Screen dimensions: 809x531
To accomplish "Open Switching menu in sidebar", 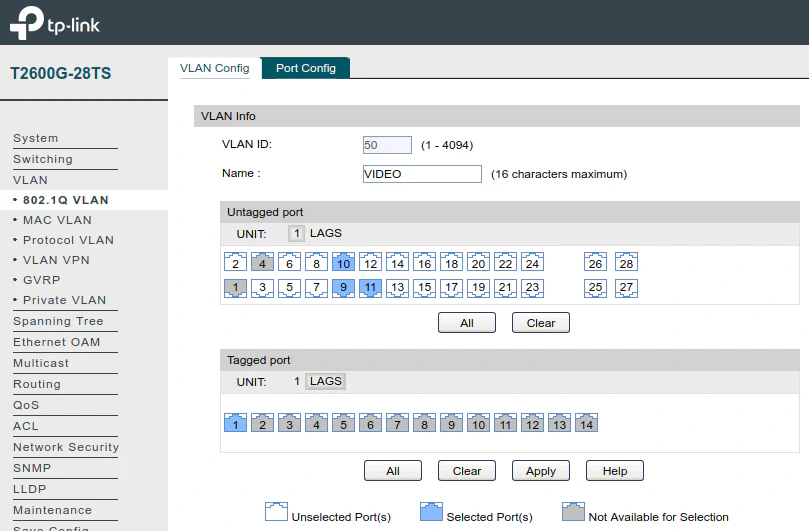I will (43, 159).
